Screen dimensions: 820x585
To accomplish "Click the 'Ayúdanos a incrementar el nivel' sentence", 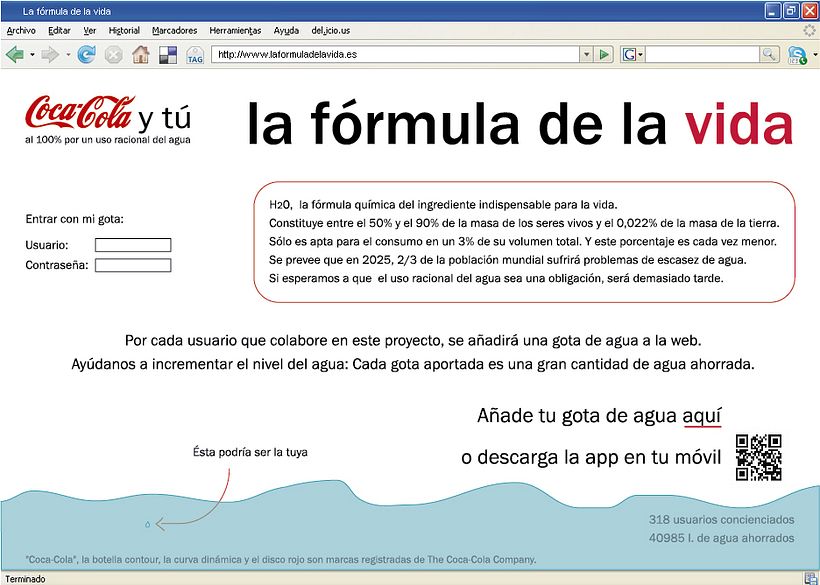I will point(413,364).
